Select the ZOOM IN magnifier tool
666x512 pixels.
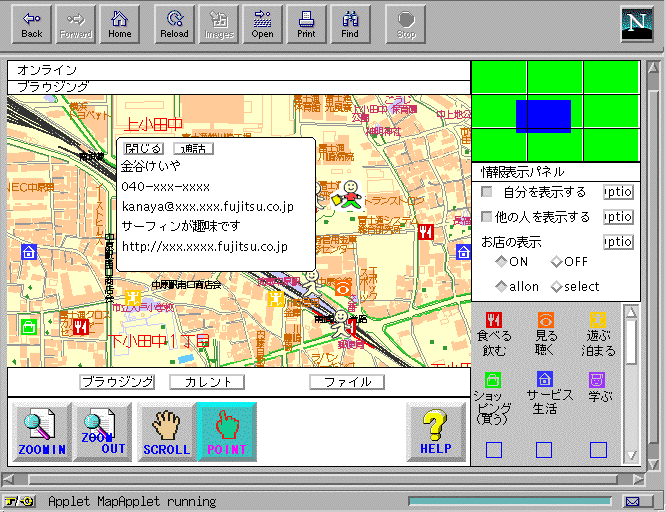point(40,433)
